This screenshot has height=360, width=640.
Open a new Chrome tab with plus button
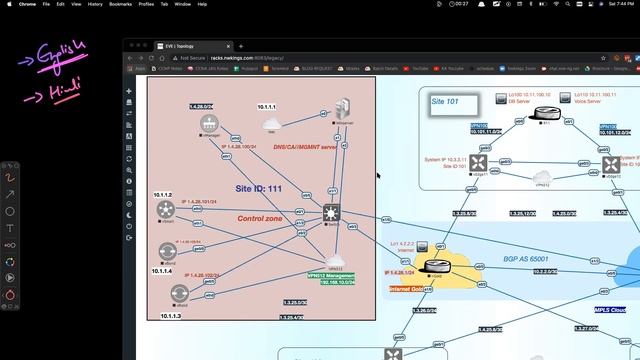point(241,46)
